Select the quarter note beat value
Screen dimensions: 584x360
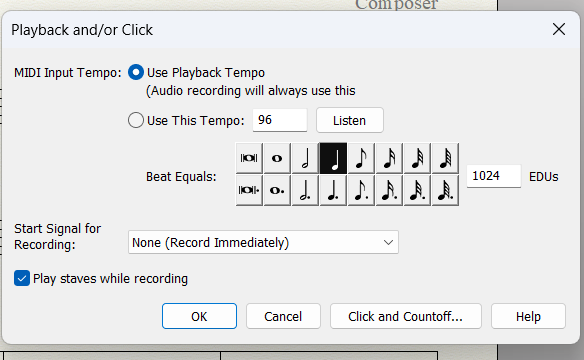pyautogui.click(x=333, y=158)
